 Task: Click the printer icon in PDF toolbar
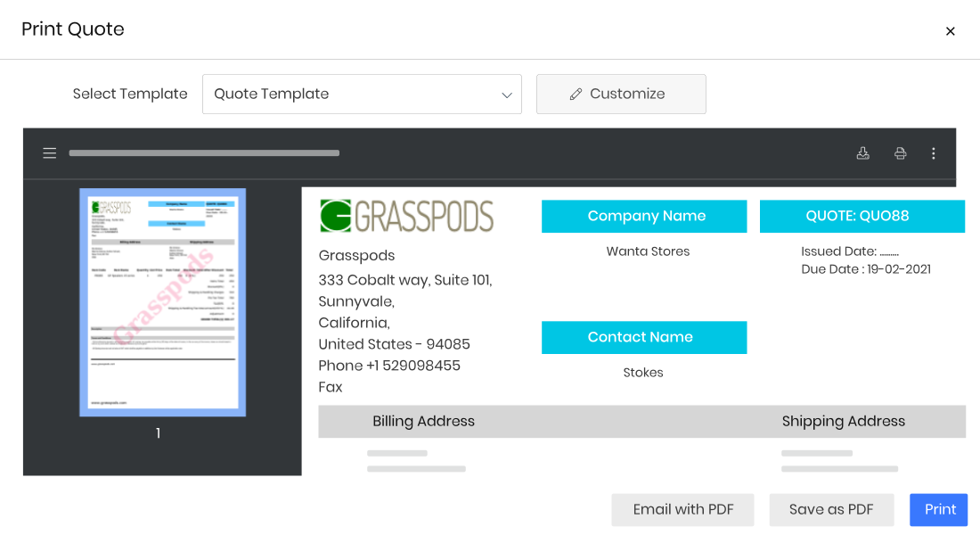(x=900, y=153)
